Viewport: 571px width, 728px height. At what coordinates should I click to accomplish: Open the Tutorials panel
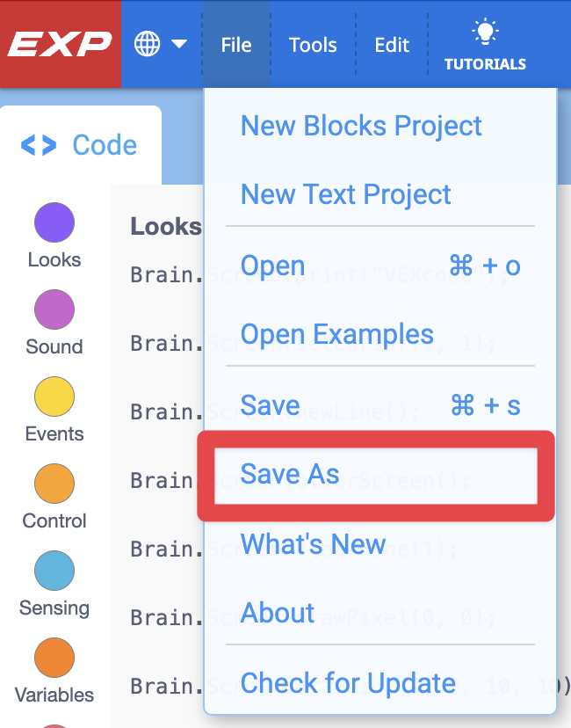point(485,45)
